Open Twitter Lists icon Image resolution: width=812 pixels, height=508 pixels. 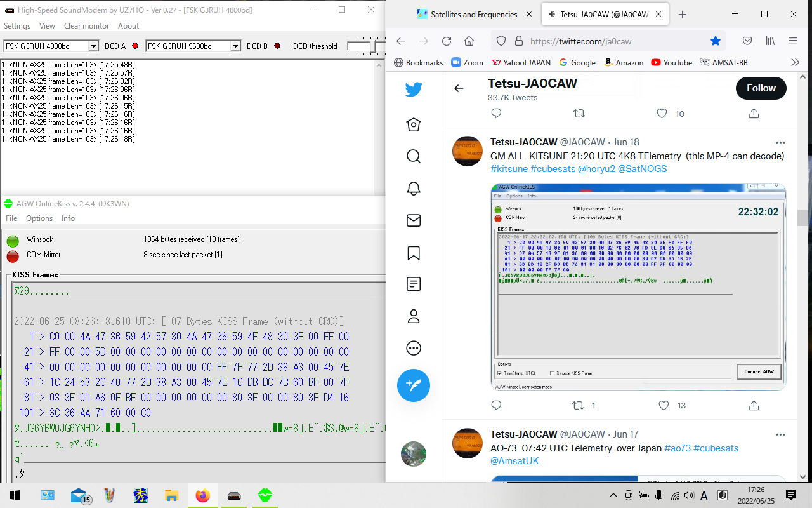click(x=414, y=284)
